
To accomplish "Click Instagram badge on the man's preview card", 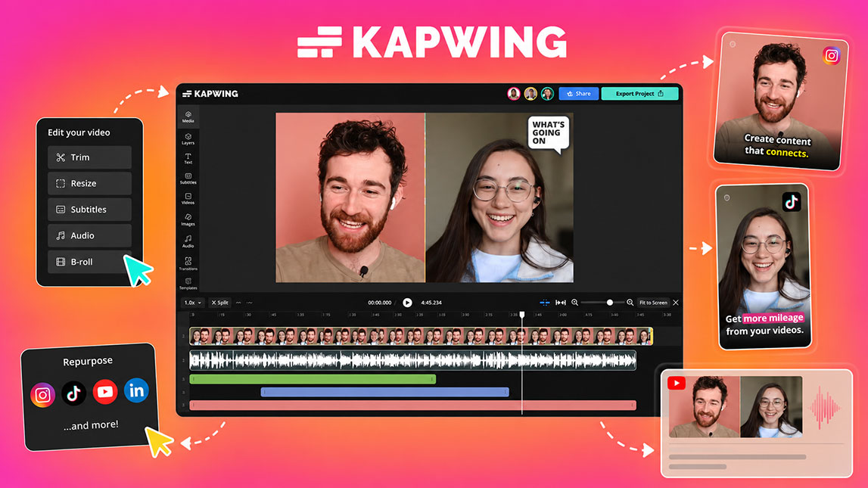I will tap(832, 55).
